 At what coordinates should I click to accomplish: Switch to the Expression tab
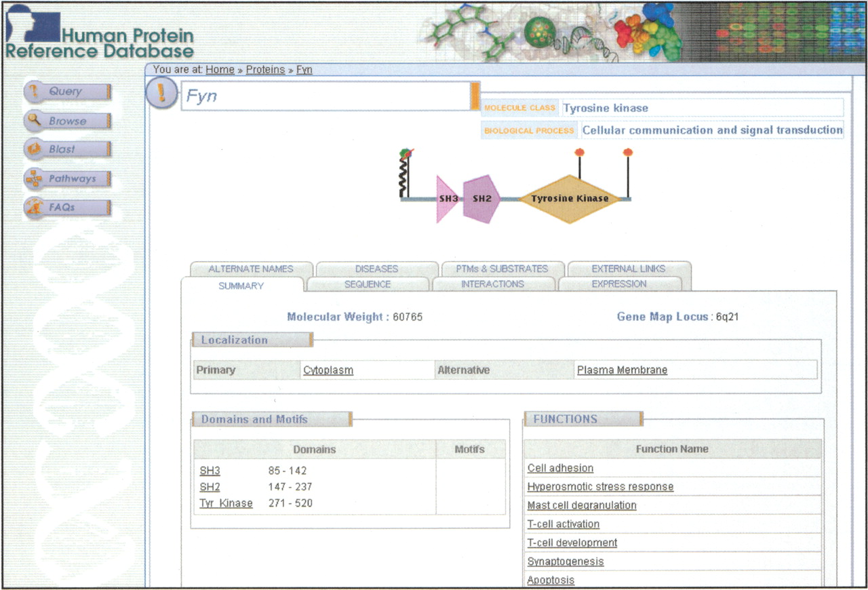pyautogui.click(x=619, y=284)
